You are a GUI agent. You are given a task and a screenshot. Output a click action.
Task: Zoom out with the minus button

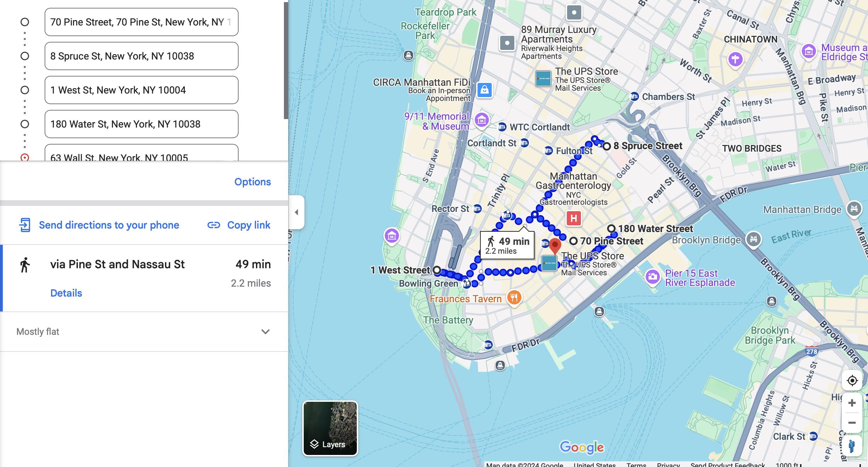[x=852, y=423]
